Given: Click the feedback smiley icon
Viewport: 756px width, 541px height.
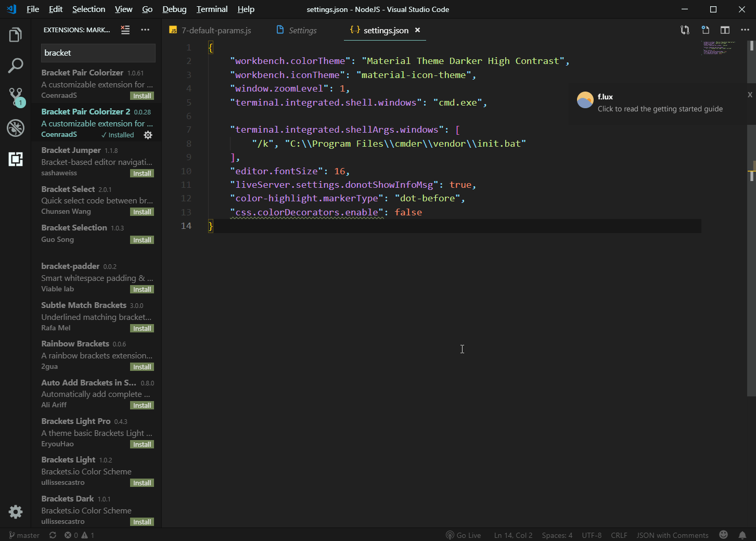Looking at the screenshot, I should [723, 535].
